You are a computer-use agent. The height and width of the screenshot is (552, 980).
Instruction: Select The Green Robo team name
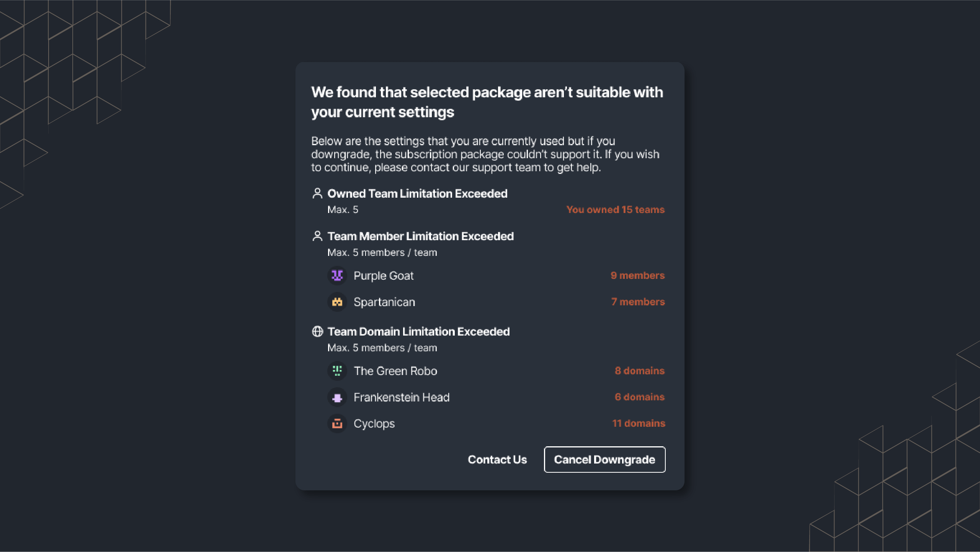coord(395,371)
